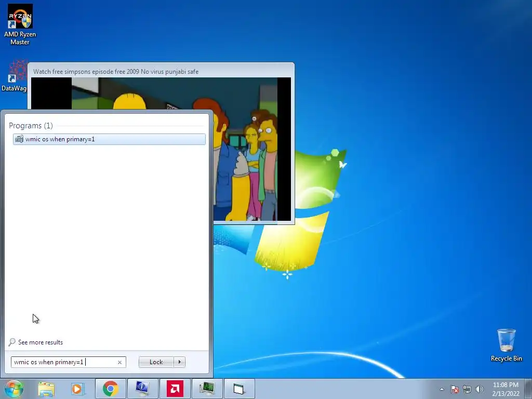Open the AMD Ryzen Master desktop shortcut
The height and width of the screenshot is (399, 532).
point(20,24)
